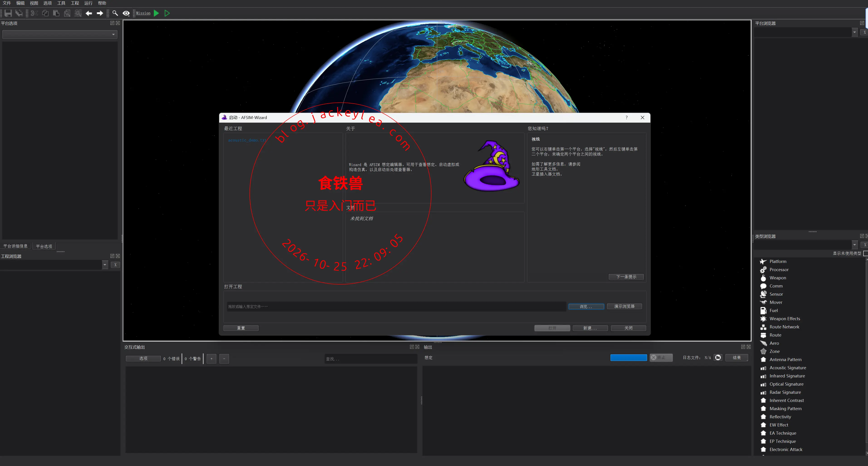Click the 新建... button in the startup dialog
The width and height of the screenshot is (868, 466).
tap(590, 328)
